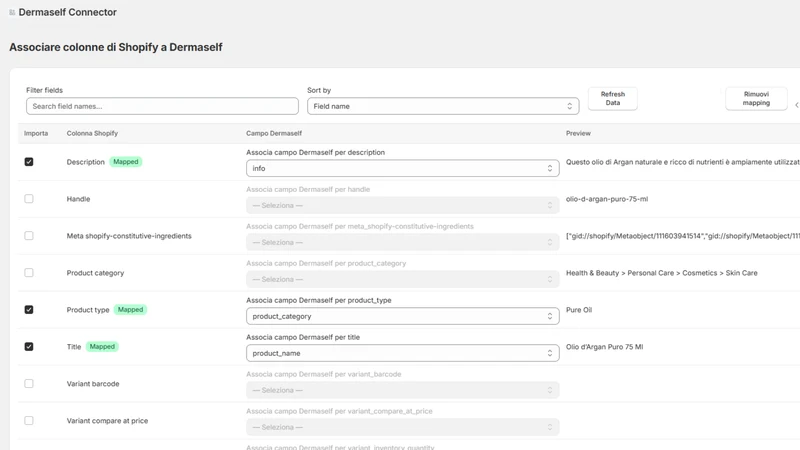Click the Questo olio di Argan preview text

pyautogui.click(x=683, y=162)
